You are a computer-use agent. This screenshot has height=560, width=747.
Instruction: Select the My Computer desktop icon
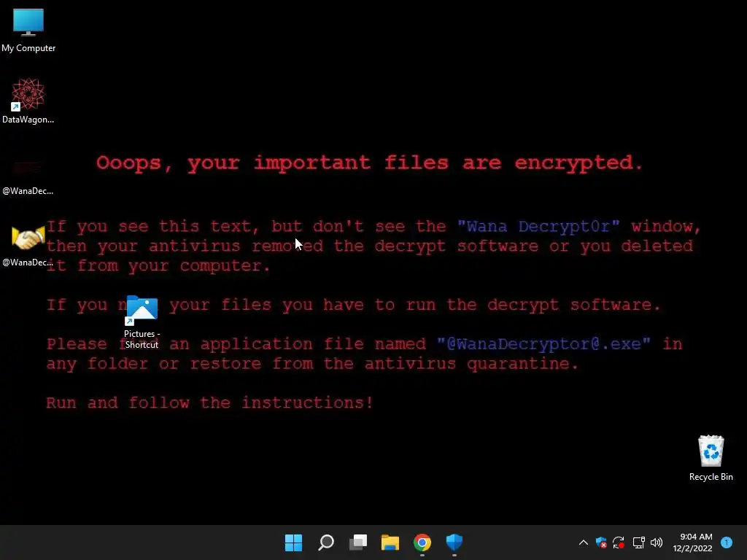28,29
